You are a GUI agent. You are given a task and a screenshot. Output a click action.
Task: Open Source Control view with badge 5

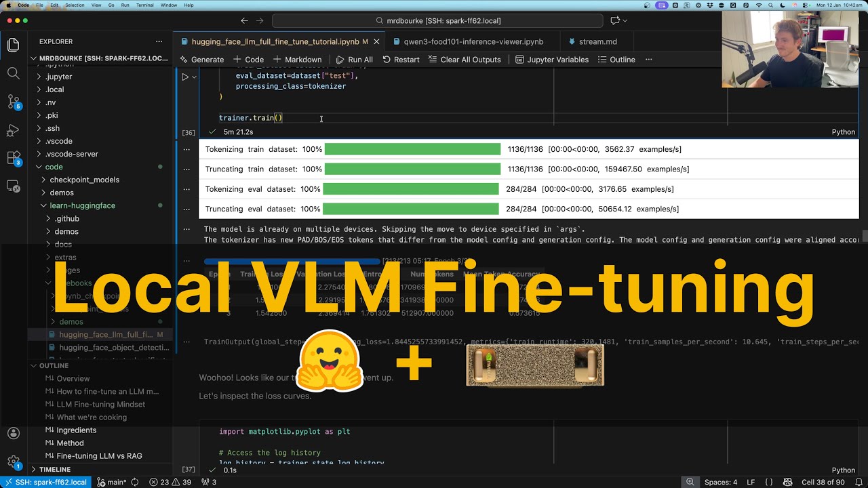[x=13, y=102]
